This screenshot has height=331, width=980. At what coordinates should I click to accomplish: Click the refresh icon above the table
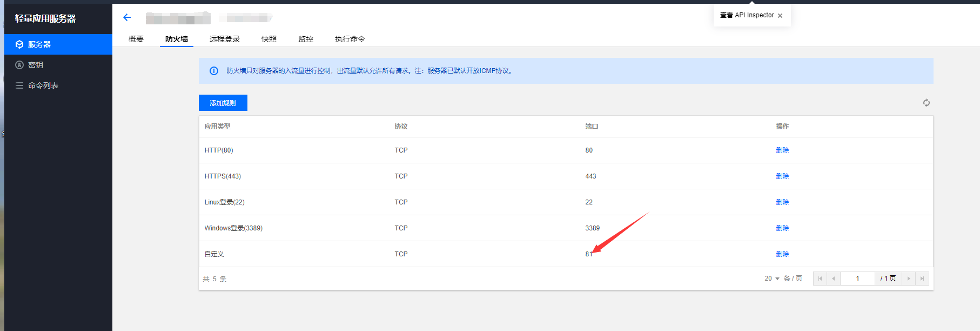point(926,103)
